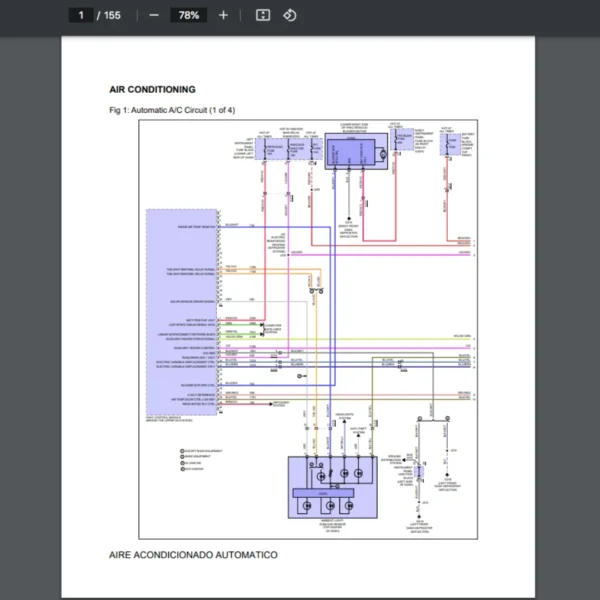Click the zoom in plus button
Image resolution: width=600 pixels, height=600 pixels.
pos(223,15)
